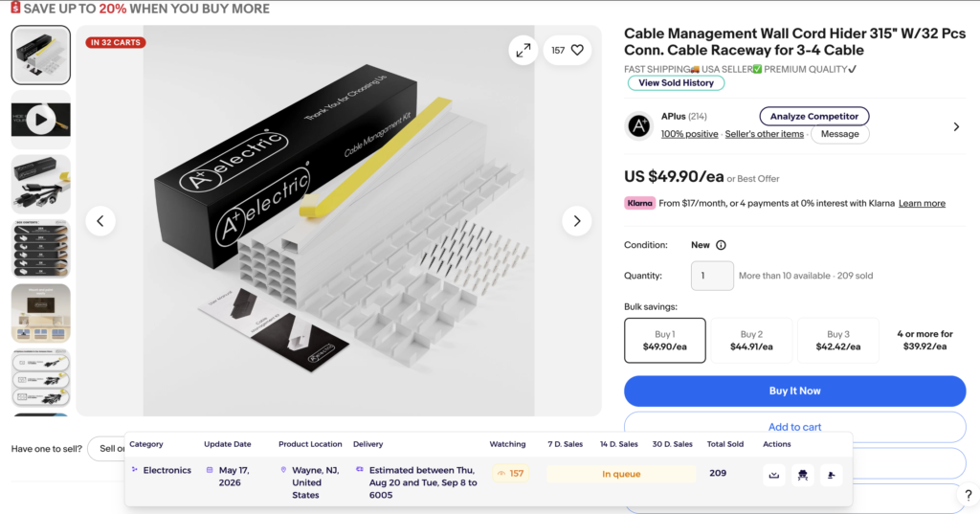Select 4 or more for $39.92/ea

[924, 340]
